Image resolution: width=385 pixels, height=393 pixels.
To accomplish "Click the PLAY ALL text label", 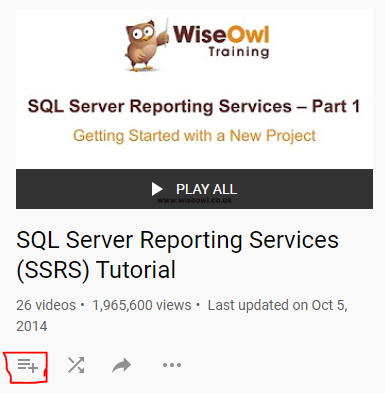I will point(206,189).
